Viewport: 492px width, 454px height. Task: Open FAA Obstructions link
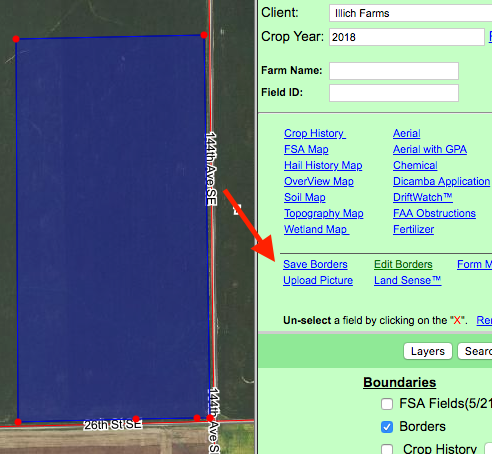[434, 213]
